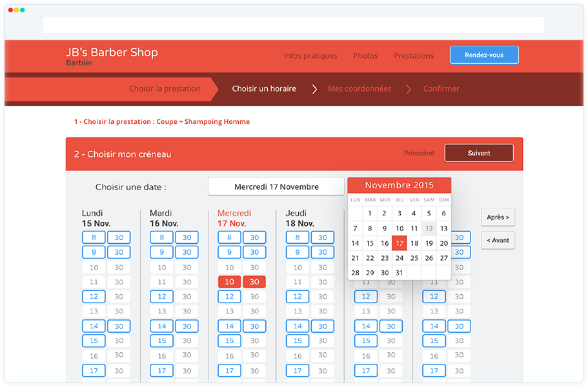Select November 12 in the calendar popup
588x387 pixels.
click(429, 228)
